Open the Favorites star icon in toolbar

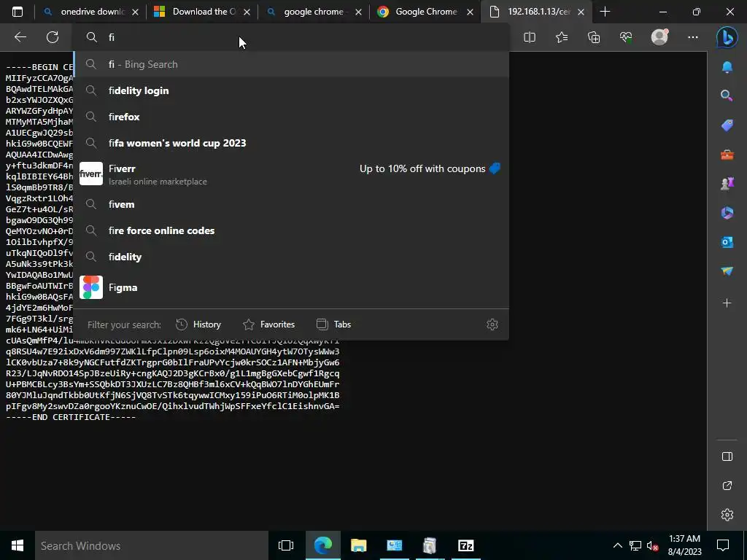pos(562,37)
